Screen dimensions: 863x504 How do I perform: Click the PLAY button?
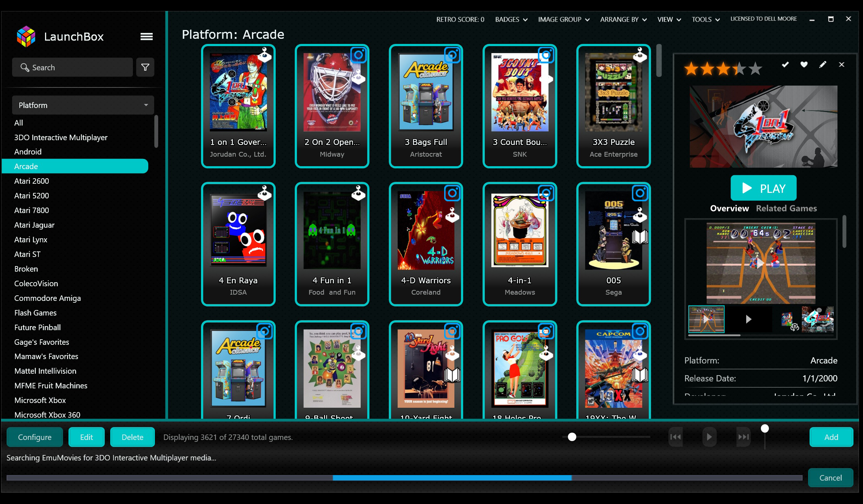[x=763, y=188]
